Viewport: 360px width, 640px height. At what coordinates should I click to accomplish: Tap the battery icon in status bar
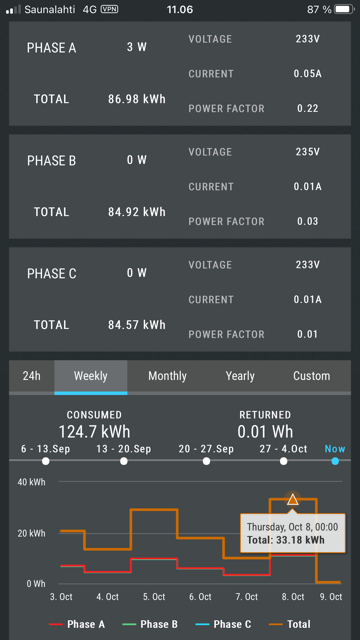tap(344, 9)
